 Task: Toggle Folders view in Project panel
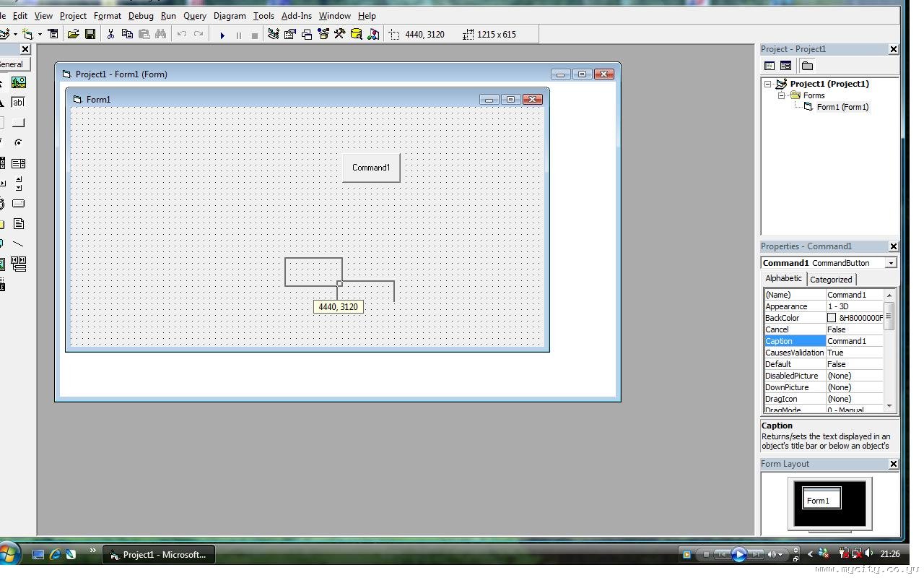807,66
